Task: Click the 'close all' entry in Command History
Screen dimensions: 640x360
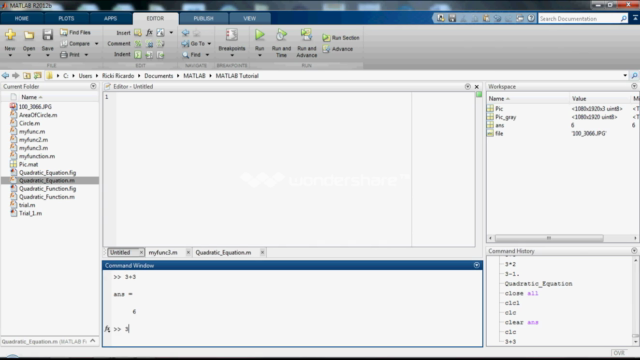Action: [521, 293]
